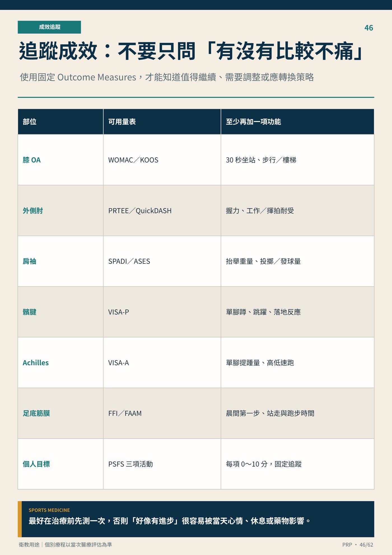Click the WOMAC／KOOS cell
Viewport: 392px width, 555px height.
162,160
